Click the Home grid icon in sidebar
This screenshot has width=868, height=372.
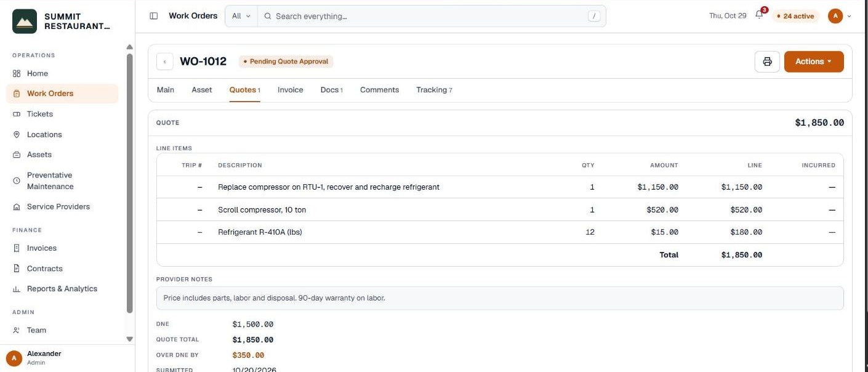click(17, 73)
